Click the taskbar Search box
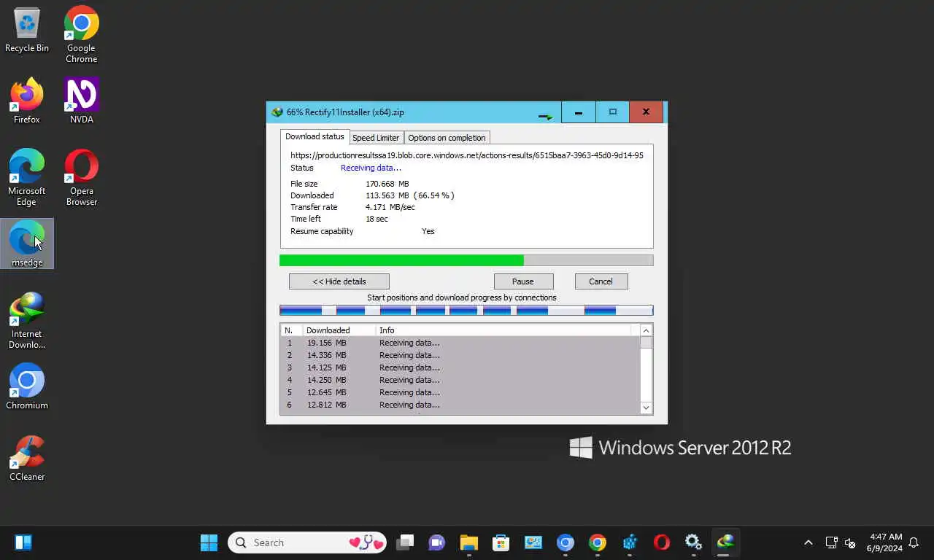Image resolution: width=934 pixels, height=560 pixels. (x=307, y=542)
